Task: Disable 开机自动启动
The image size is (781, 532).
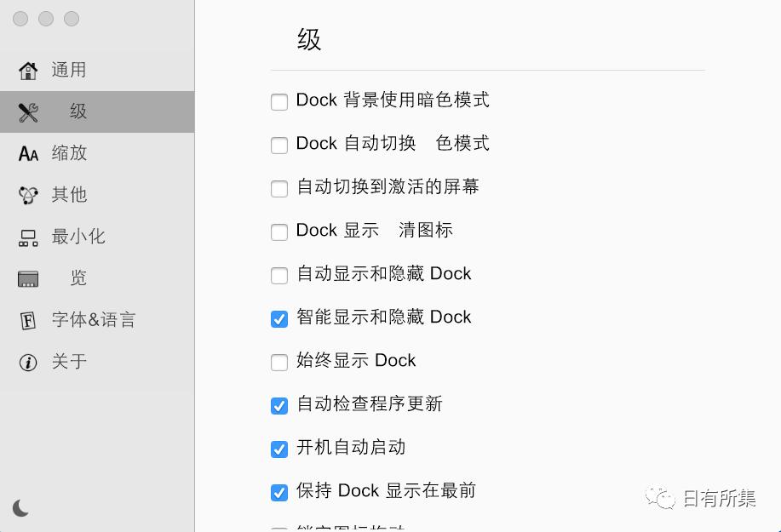Action: [x=279, y=449]
